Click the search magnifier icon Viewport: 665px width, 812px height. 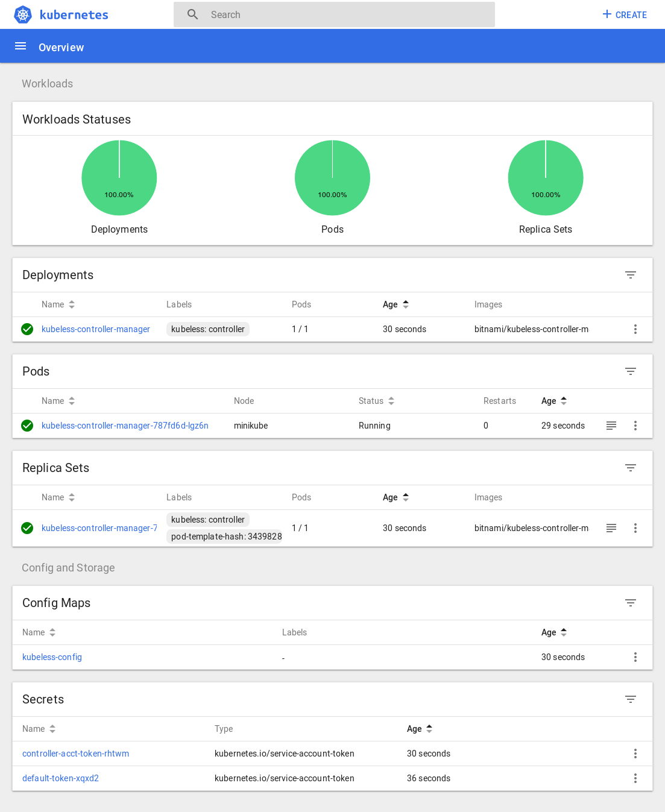193,14
